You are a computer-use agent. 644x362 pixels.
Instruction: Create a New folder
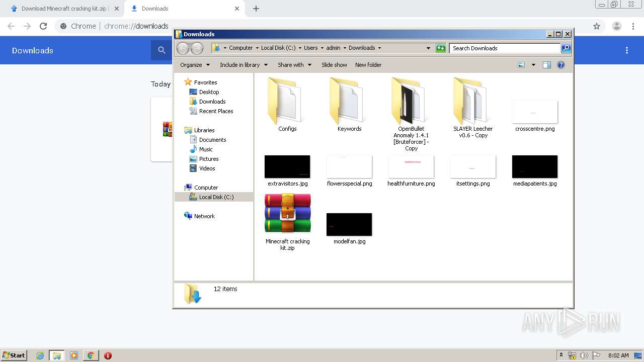pos(368,65)
